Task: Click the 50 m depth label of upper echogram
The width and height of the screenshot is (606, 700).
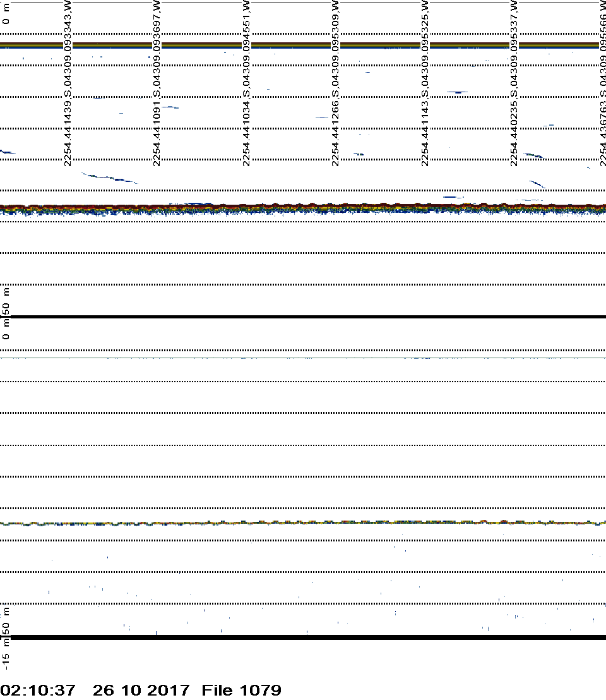Action: click(x=6, y=302)
